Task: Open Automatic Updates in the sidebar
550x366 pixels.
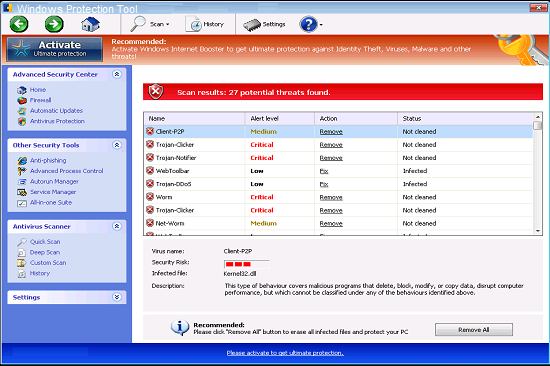Action: pyautogui.click(x=56, y=111)
